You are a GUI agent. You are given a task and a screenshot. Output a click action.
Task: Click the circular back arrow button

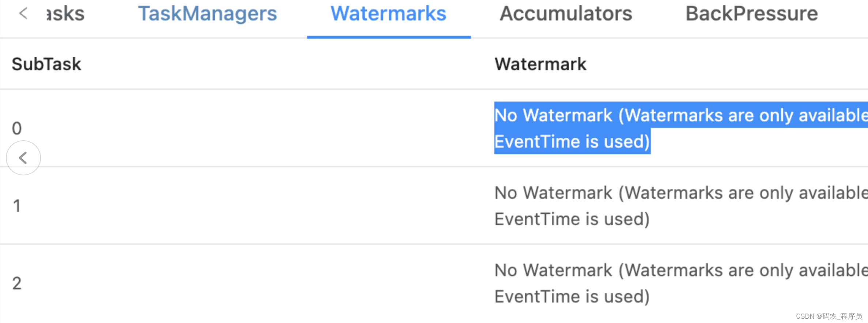click(23, 158)
